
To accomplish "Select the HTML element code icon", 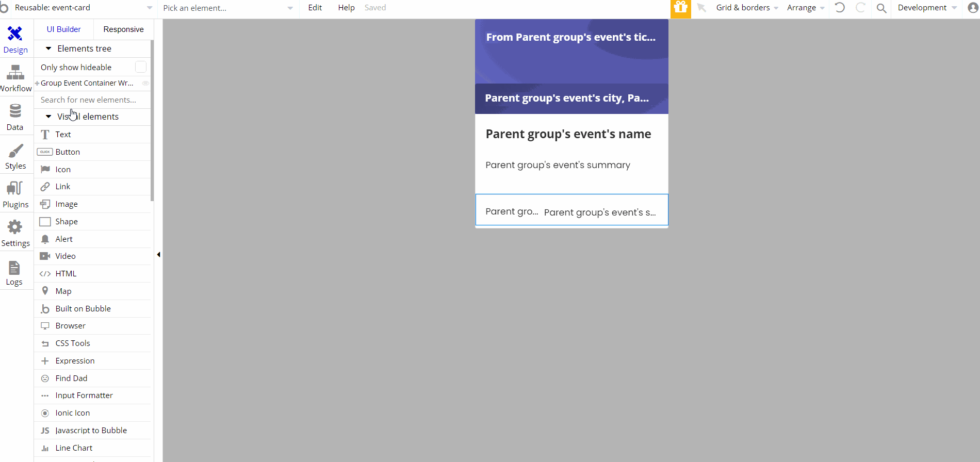I will [x=45, y=274].
